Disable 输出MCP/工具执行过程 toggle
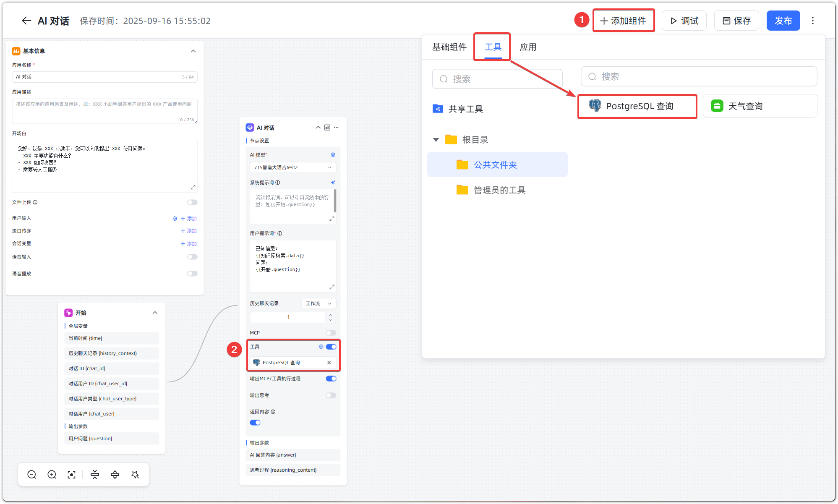Viewport: 838px width, 504px height. [x=331, y=379]
